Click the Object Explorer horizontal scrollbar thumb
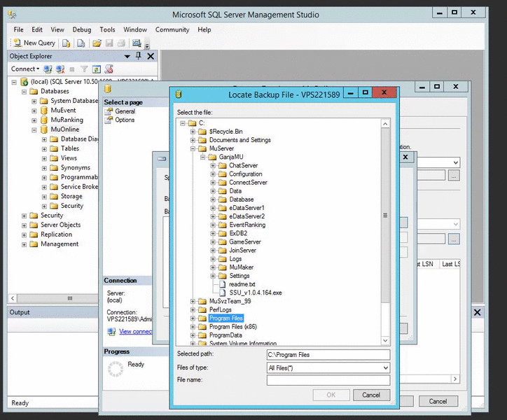Image resolution: width=507 pixels, height=420 pixels. tap(69, 298)
